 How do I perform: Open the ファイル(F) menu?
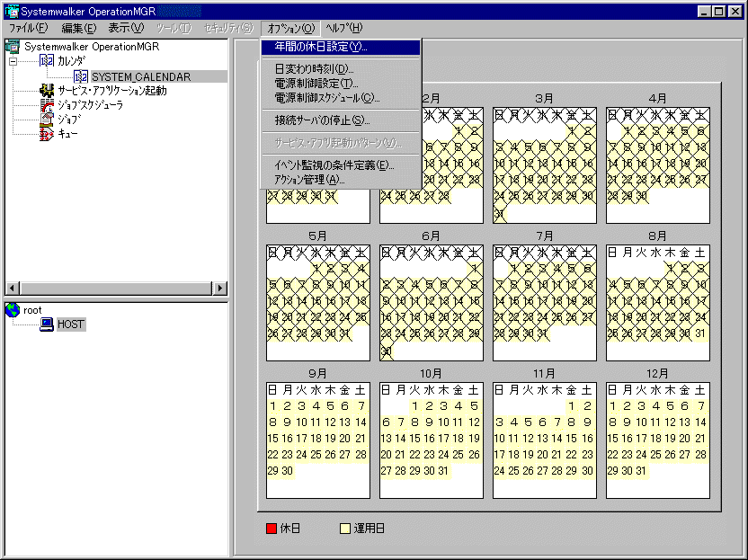(28, 28)
